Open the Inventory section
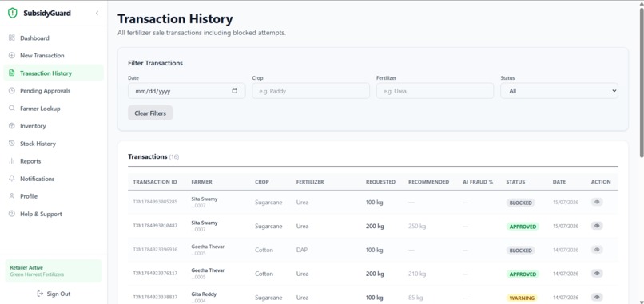Viewport: 644px width, 304px height. pyautogui.click(x=54, y=126)
